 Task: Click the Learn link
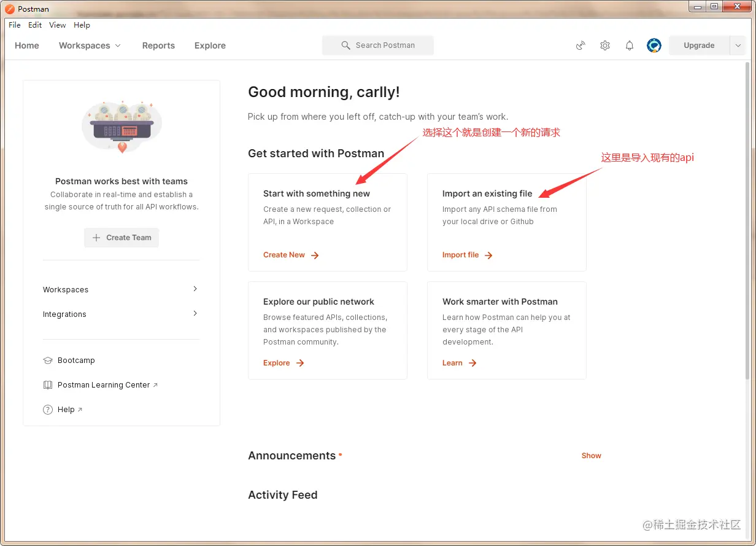point(452,363)
